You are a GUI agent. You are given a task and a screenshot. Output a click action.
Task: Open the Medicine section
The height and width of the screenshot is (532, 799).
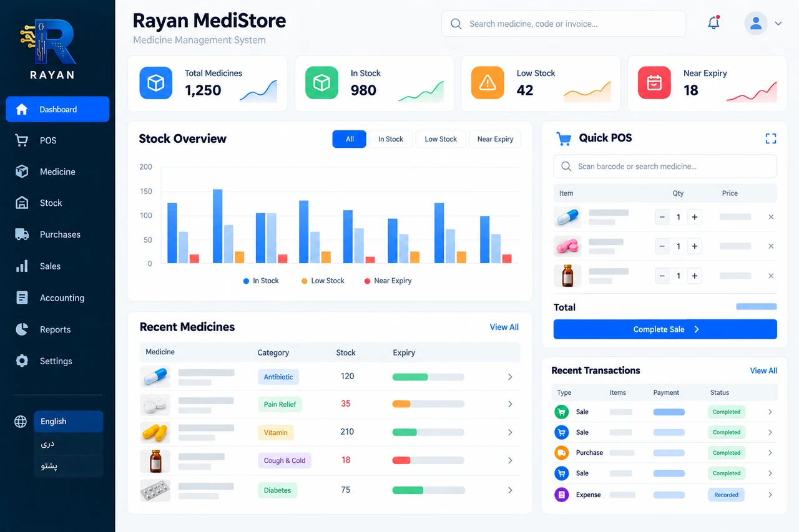tap(57, 172)
